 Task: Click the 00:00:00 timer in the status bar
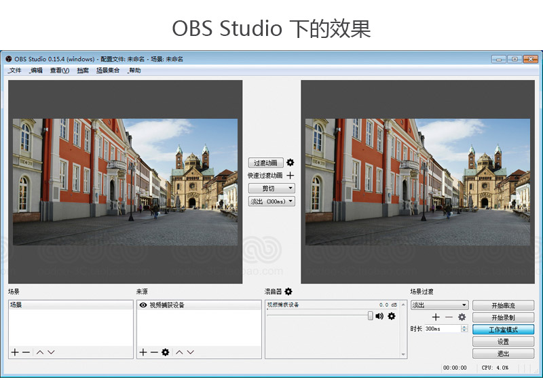[455, 368]
